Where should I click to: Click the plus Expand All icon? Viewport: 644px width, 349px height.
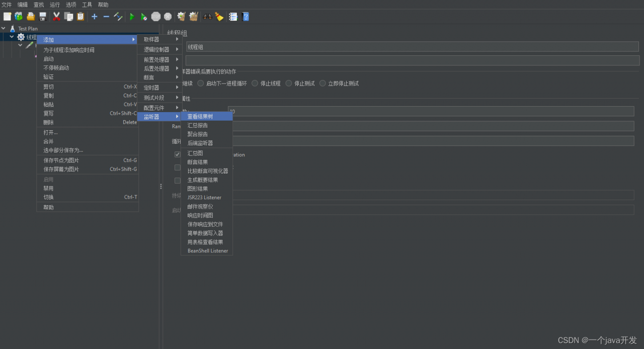(94, 17)
